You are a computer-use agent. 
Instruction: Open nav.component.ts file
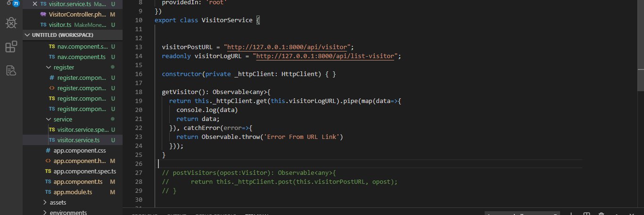(x=73, y=57)
